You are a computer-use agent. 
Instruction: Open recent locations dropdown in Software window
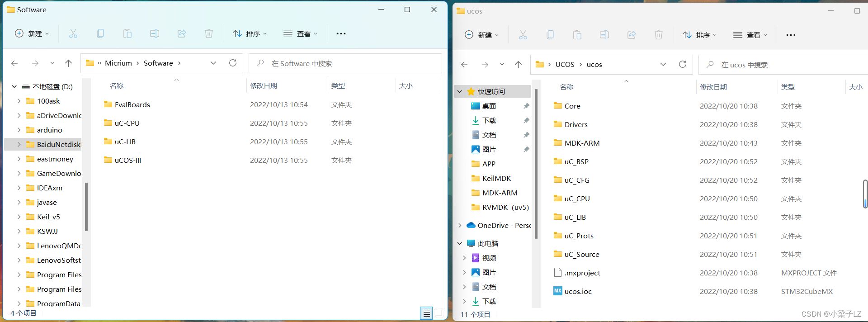click(x=52, y=63)
